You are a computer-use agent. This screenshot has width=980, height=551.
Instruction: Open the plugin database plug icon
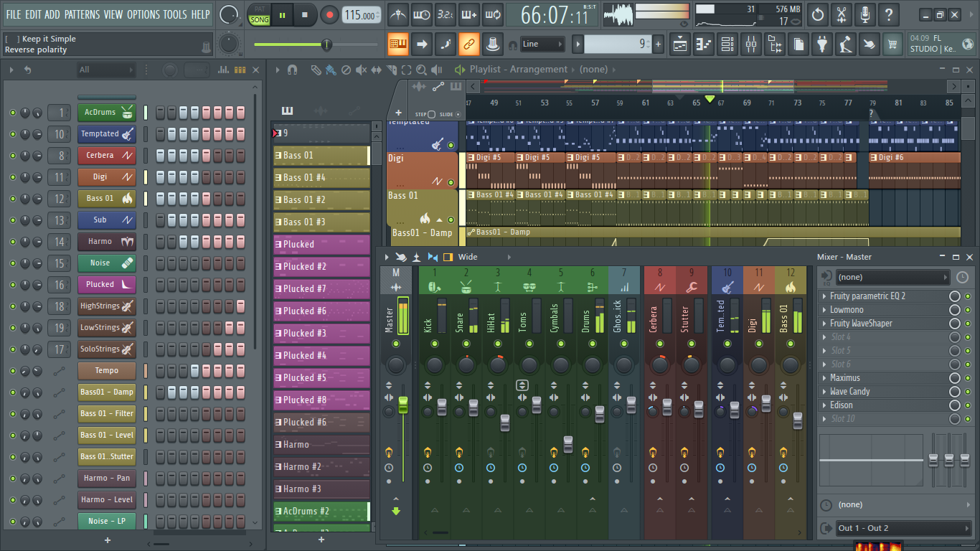click(x=822, y=44)
